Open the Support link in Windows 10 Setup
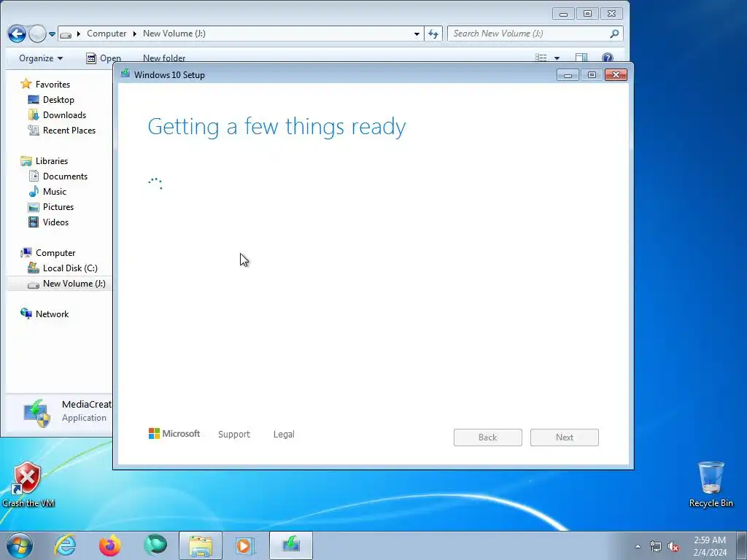747x560 pixels. (234, 435)
